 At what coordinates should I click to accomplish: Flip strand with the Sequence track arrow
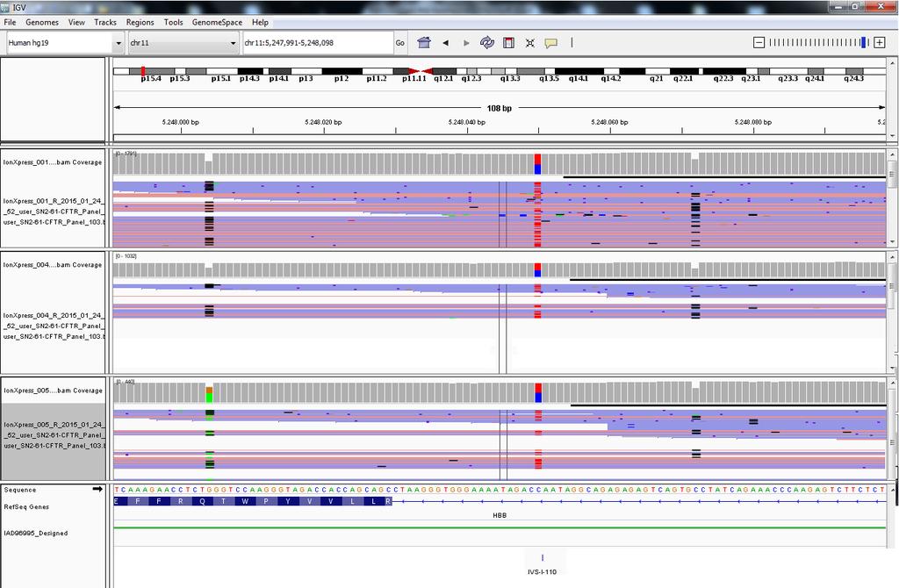(x=97, y=489)
